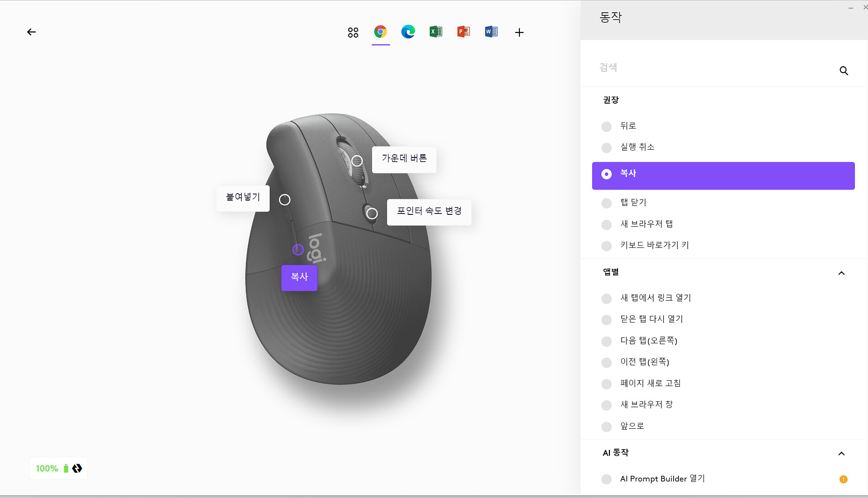This screenshot has height=498, width=868.
Task: Click the 가운데 버튼 label on mouse
Action: (x=404, y=159)
